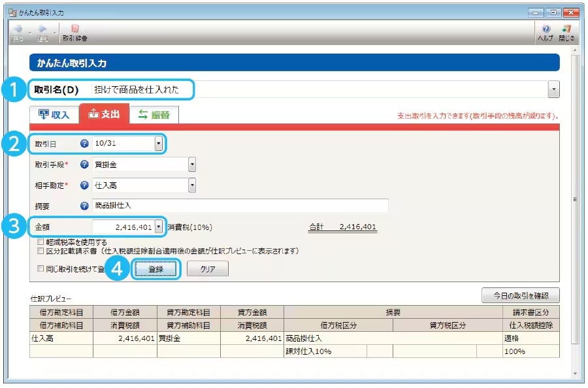The image size is (588, 388).
Task: Open the 取引辞書 (transaction dictionary) toolbar icon
Action: coord(73,31)
